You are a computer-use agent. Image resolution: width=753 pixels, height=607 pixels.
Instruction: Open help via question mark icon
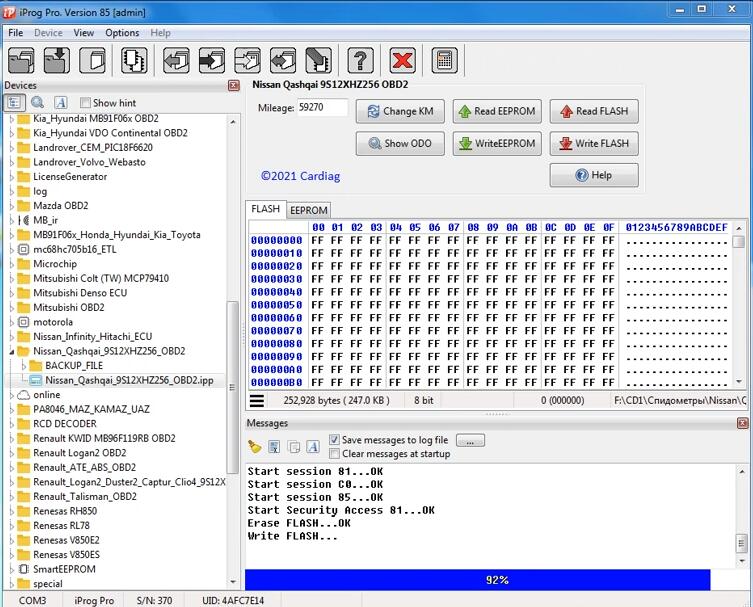pyautogui.click(x=360, y=61)
